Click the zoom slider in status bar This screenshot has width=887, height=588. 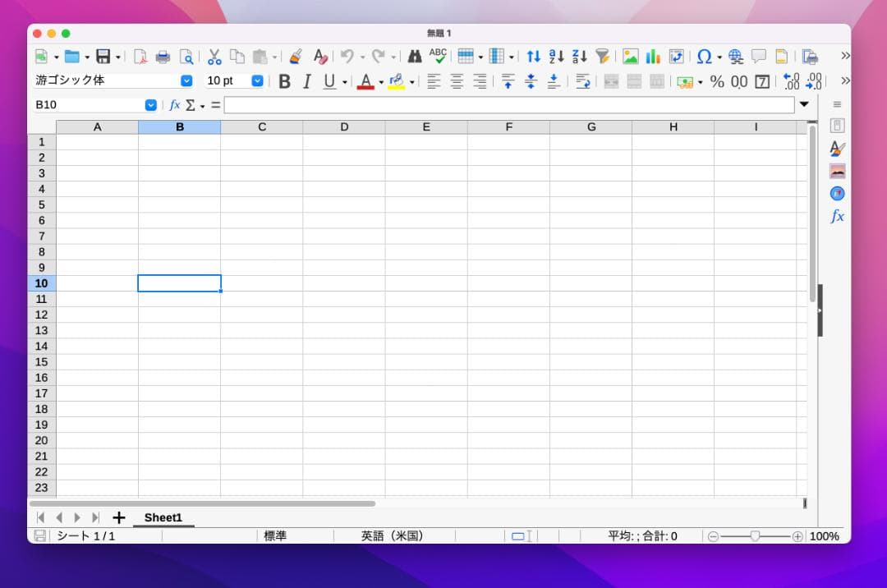point(755,536)
